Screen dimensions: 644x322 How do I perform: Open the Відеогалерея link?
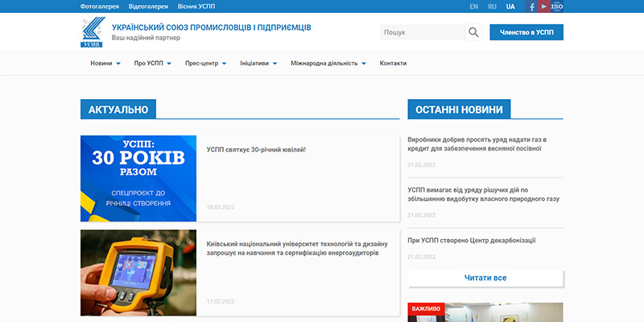(148, 6)
